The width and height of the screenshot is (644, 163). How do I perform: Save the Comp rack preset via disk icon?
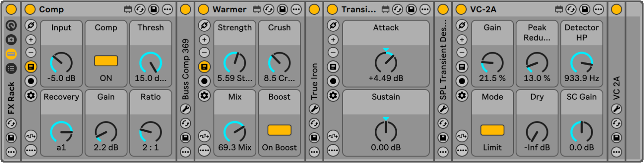[x=153, y=9]
